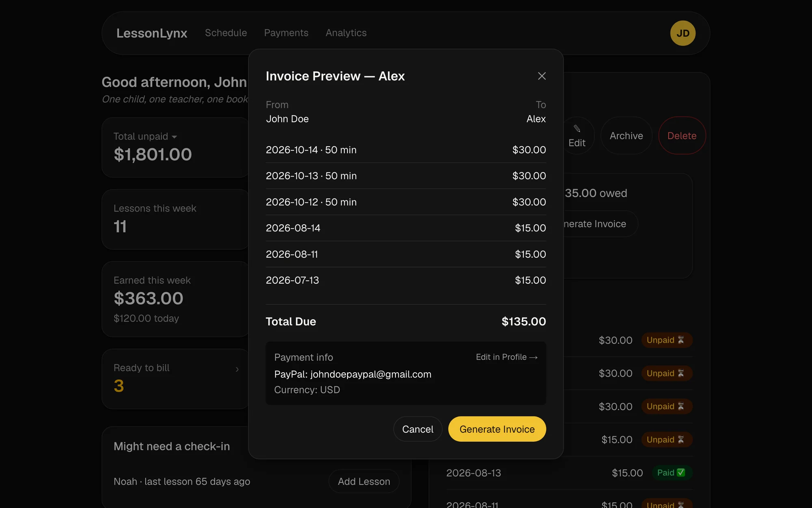Click the Lessons this week card
This screenshot has width=812, height=508.
(x=175, y=219)
